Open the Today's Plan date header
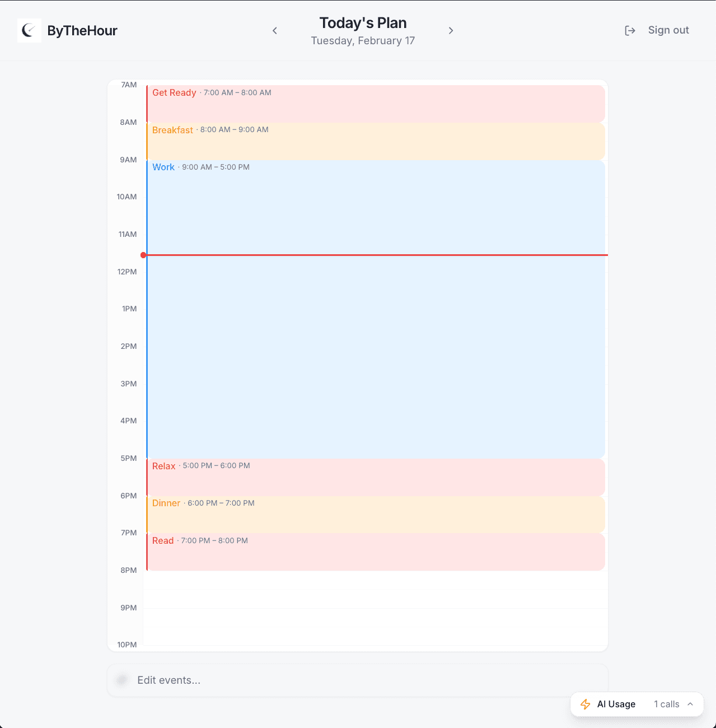The width and height of the screenshot is (716, 728). coord(363,23)
